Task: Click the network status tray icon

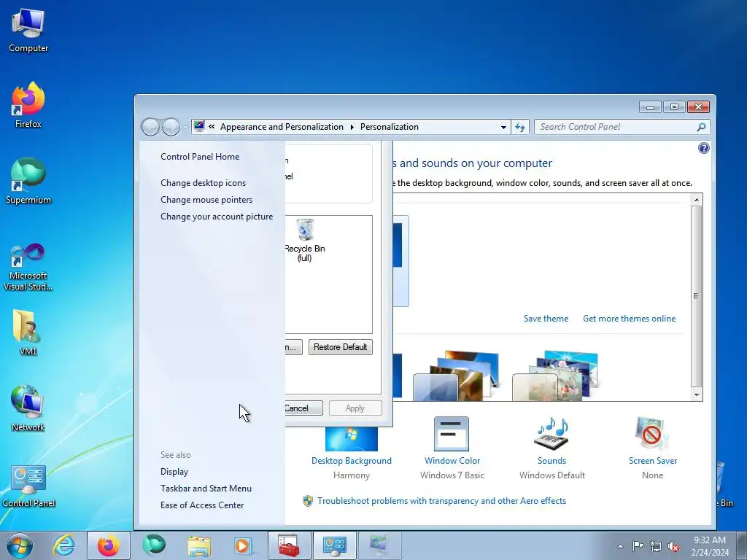Action: click(x=656, y=546)
